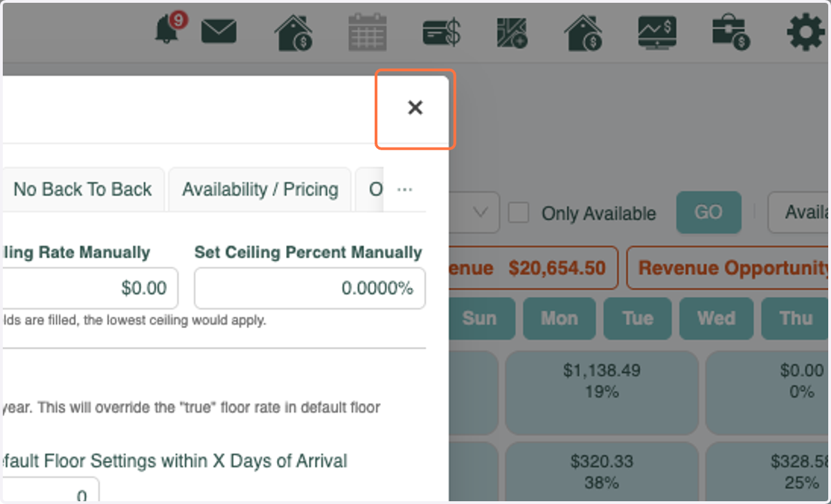Click the first house-with-dollar icon after the envelope
Screen dimensions: 831x504
point(293,33)
